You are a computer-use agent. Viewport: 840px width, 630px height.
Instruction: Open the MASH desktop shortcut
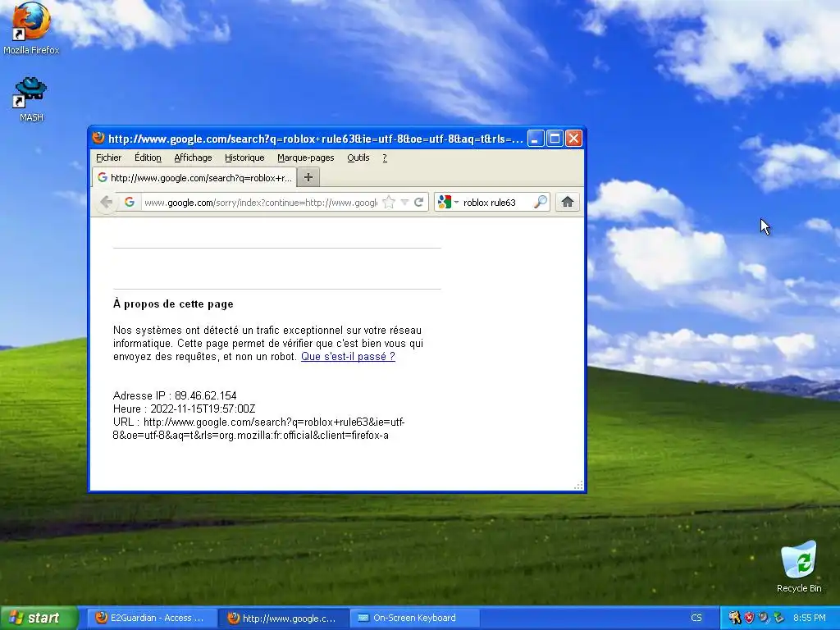coord(31,98)
